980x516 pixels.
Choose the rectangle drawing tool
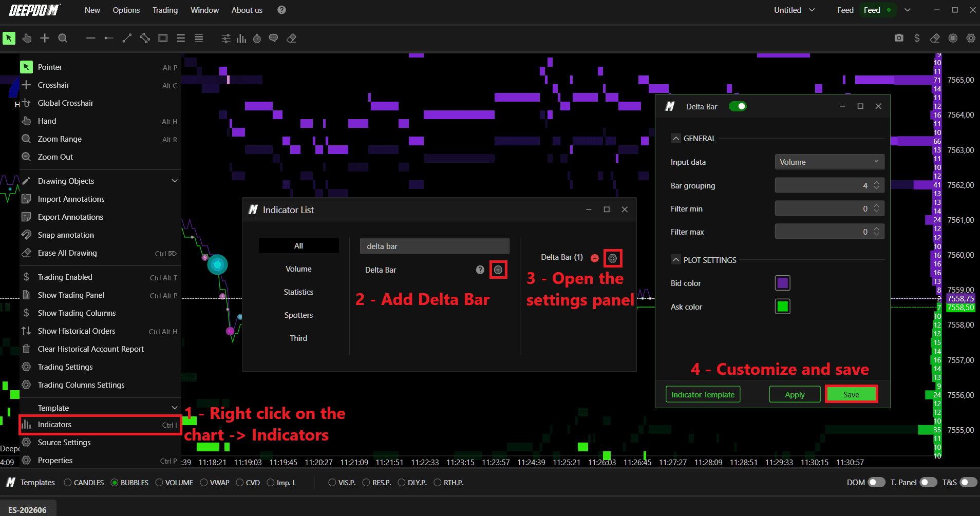[x=163, y=38]
